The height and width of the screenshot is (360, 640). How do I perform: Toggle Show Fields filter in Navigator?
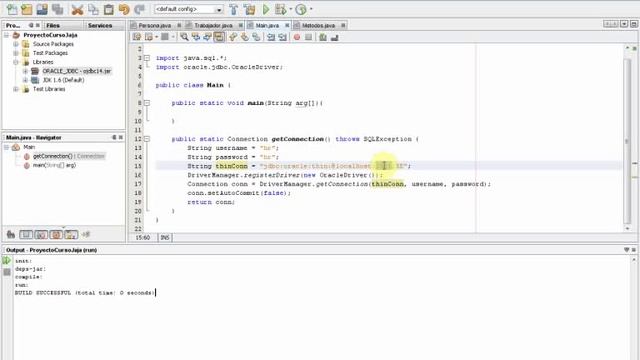click(26, 235)
